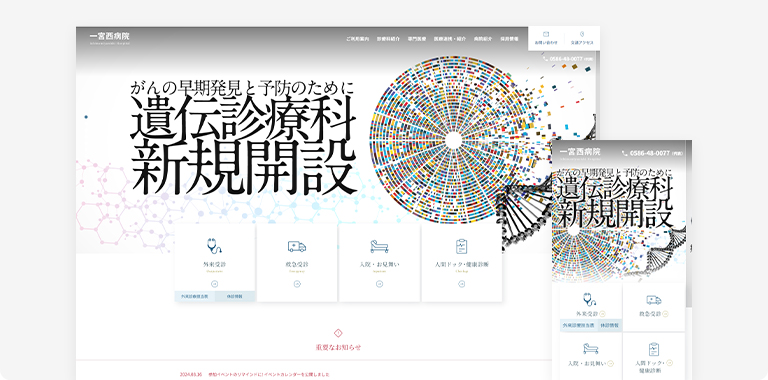Tap the ambulance icon in mobile view
This screenshot has height=380, width=768.
click(654, 300)
